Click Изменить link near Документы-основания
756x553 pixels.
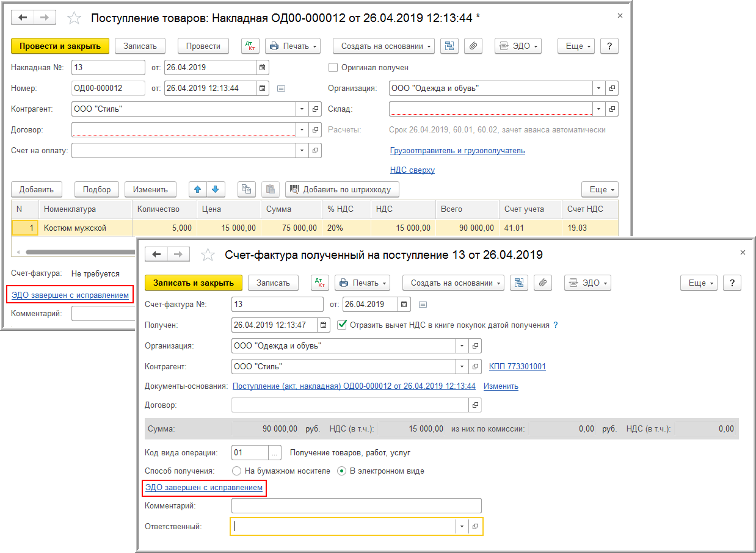501,386
